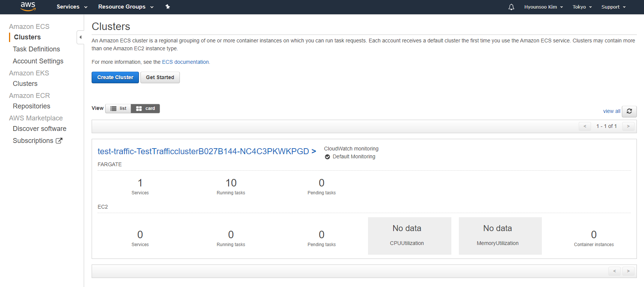The width and height of the screenshot is (644, 287).
Task: Open the ECS documentation link
Action: [x=186, y=62]
